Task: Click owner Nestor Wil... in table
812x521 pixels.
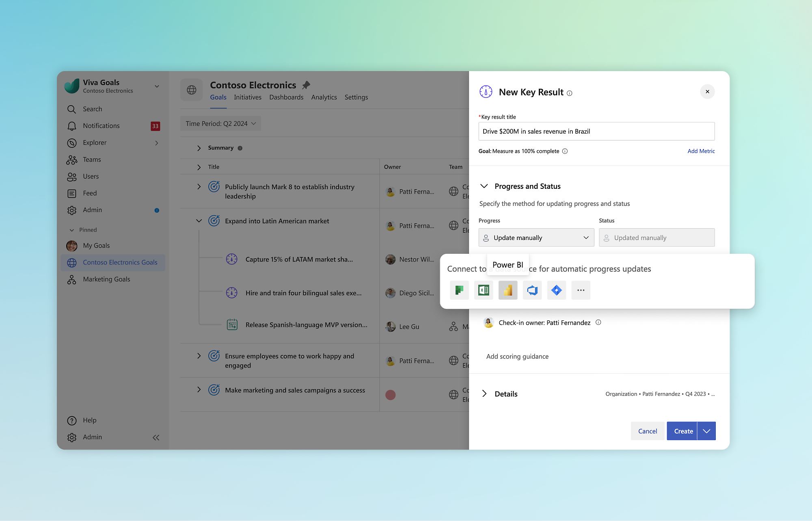Action: (x=410, y=259)
